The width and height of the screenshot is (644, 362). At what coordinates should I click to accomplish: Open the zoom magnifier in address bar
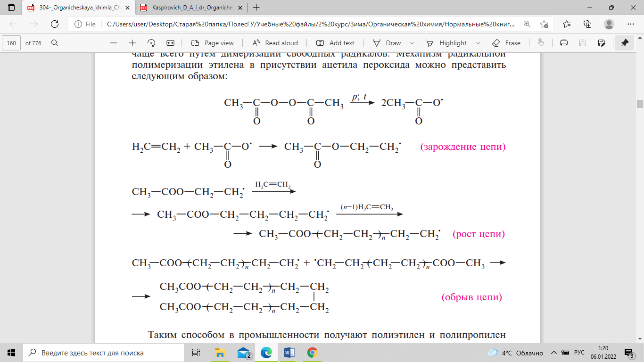tap(527, 24)
